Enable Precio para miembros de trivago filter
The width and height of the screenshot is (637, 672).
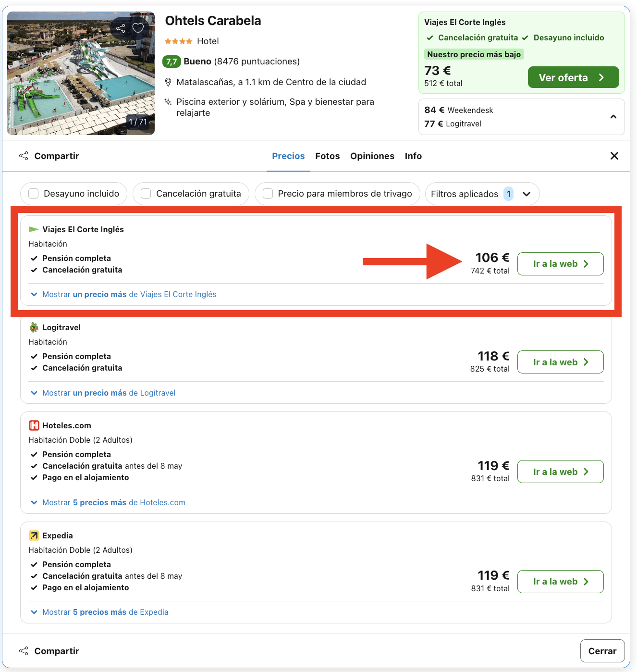(268, 193)
